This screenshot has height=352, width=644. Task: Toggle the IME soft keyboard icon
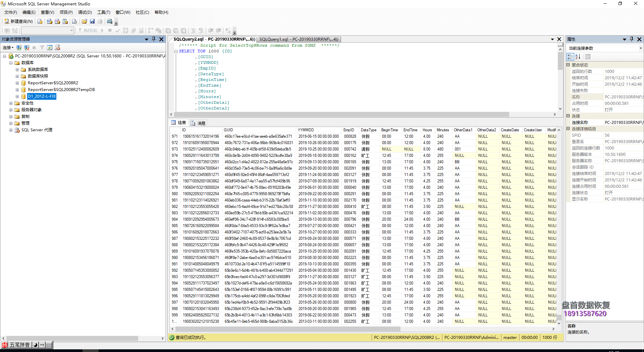49,345
